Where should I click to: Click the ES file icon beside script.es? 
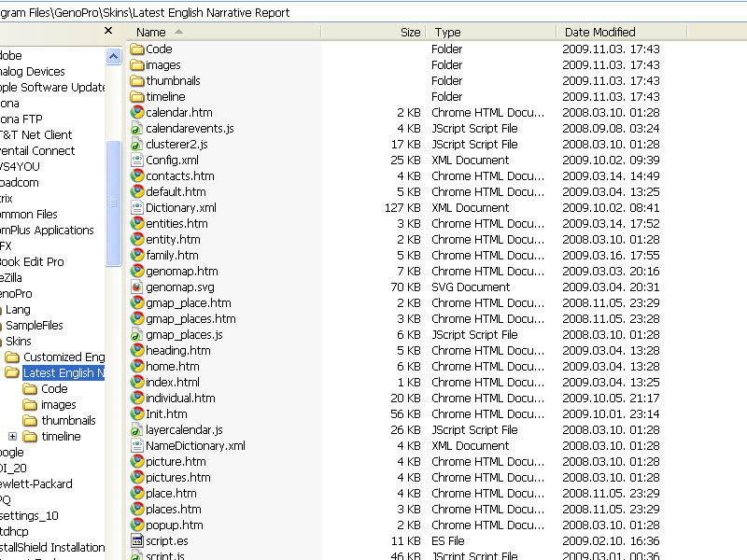click(137, 541)
